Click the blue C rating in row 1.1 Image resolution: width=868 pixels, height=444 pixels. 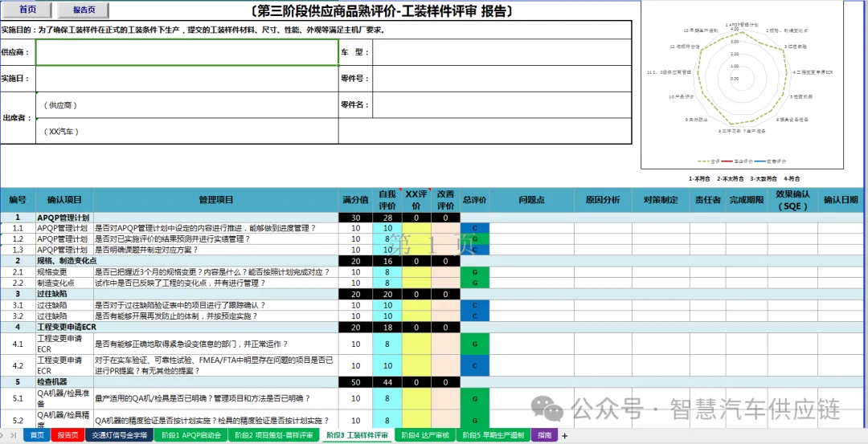coord(475,228)
